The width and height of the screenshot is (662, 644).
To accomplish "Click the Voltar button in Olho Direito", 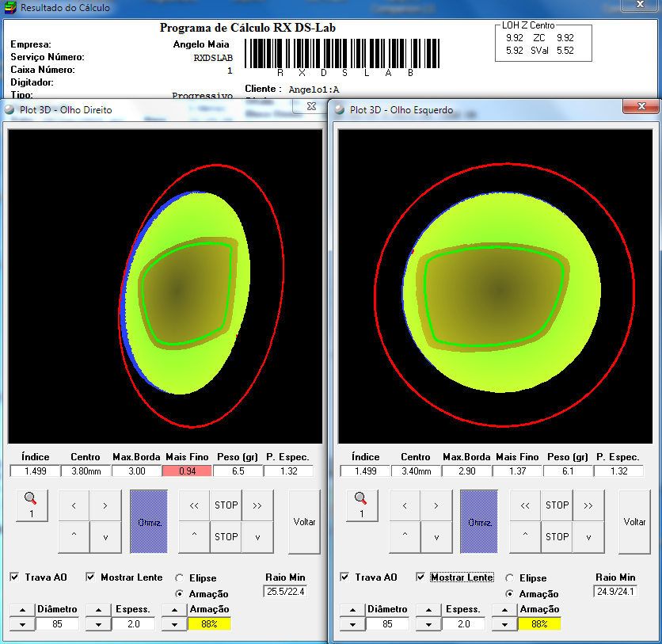I will click(x=304, y=521).
